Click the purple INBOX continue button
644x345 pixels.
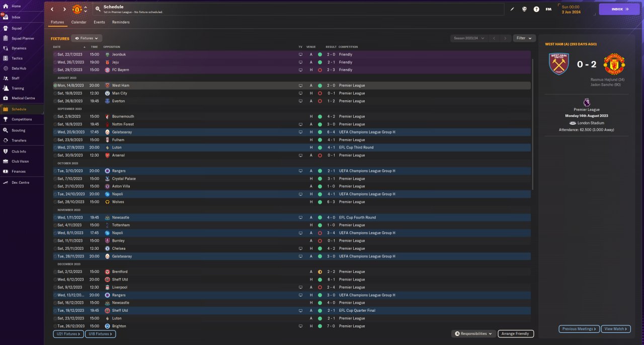(x=619, y=9)
